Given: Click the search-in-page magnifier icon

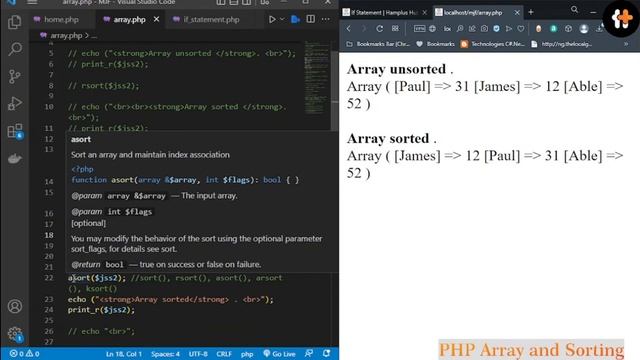Looking at the screenshot, I should [x=460, y=29].
